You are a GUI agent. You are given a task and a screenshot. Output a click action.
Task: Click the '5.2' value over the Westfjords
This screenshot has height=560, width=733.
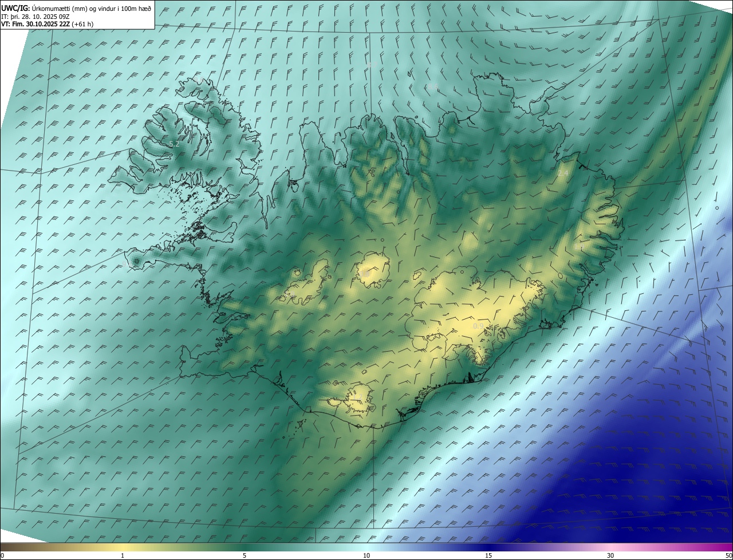(x=175, y=144)
